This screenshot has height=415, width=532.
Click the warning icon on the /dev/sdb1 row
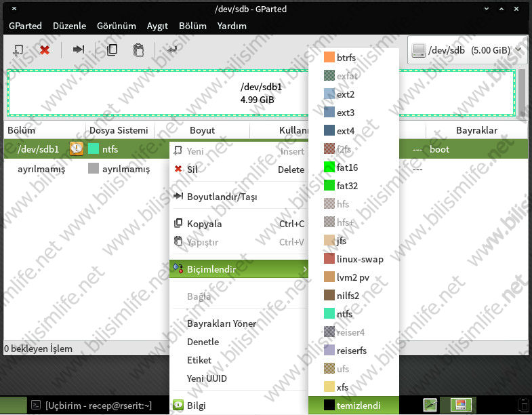click(x=77, y=149)
